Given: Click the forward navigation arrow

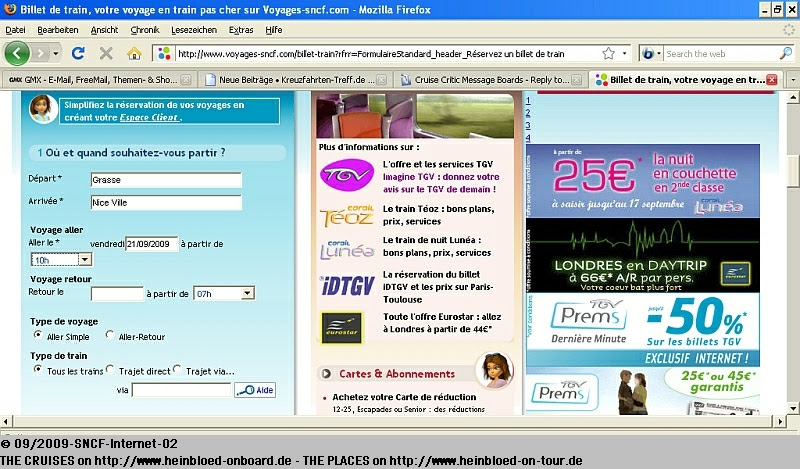Looking at the screenshot, I should pyautogui.click(x=40, y=53).
